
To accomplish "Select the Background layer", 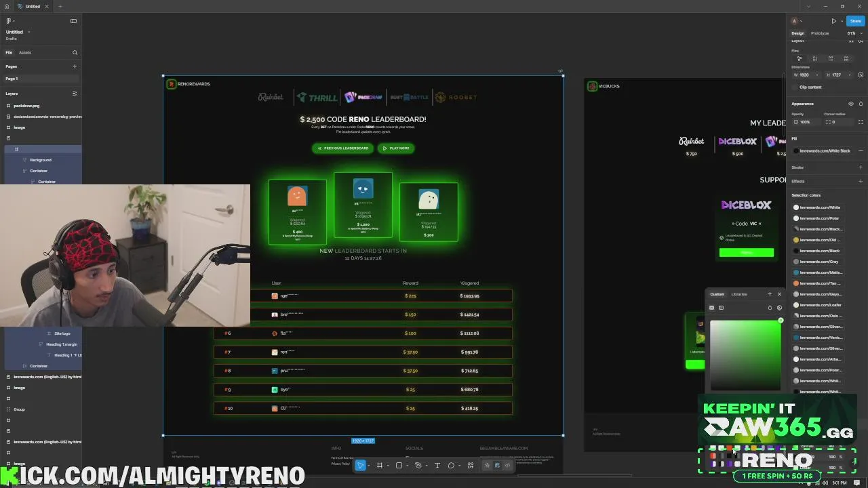I will click(41, 160).
